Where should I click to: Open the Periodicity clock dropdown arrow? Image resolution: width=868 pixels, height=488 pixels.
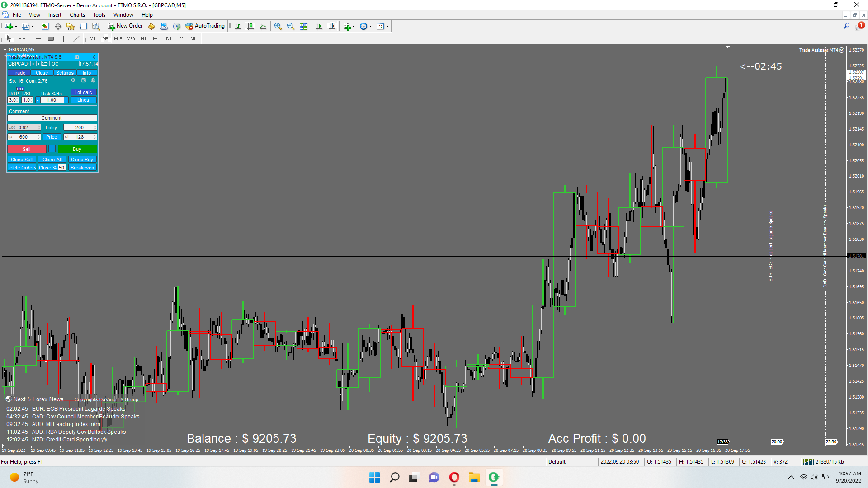371,26
